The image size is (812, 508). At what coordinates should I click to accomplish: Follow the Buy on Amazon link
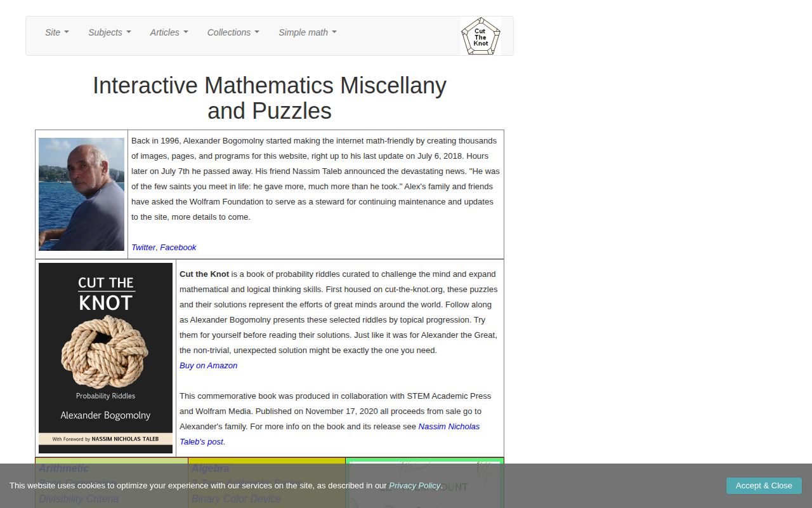pos(208,366)
